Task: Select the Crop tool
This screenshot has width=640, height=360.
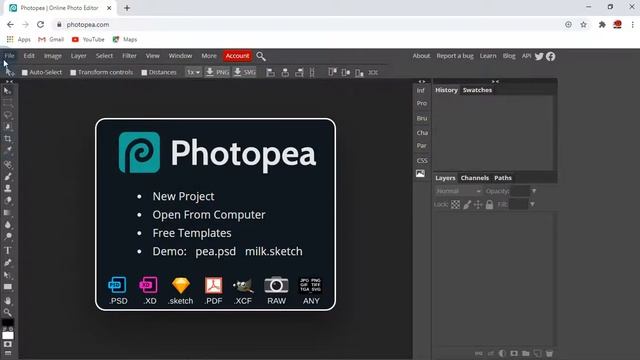Action: [7, 139]
